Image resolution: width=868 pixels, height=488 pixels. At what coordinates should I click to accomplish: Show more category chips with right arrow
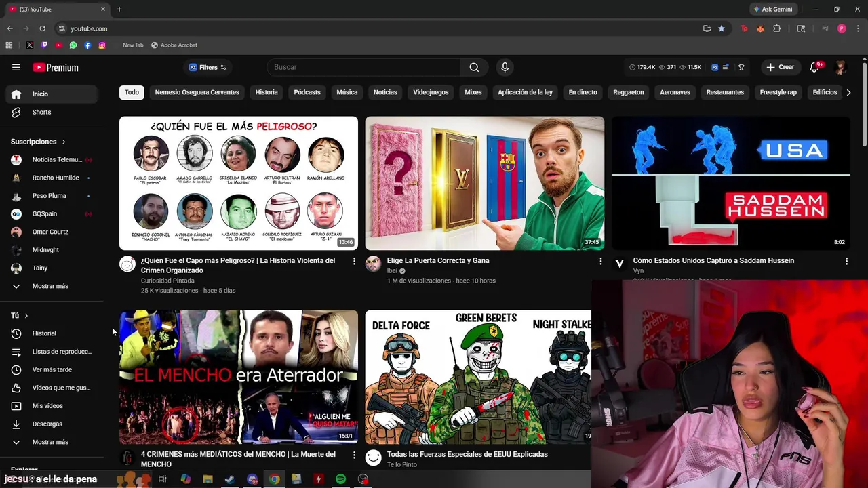pos(848,92)
